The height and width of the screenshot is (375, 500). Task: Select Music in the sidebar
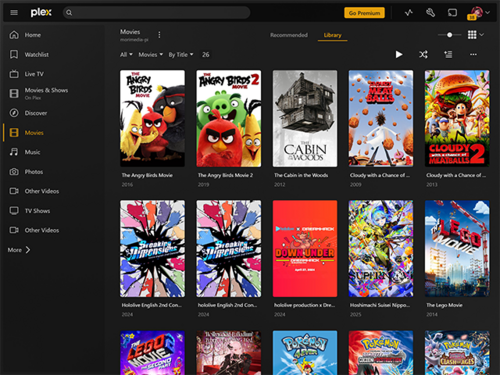32,152
